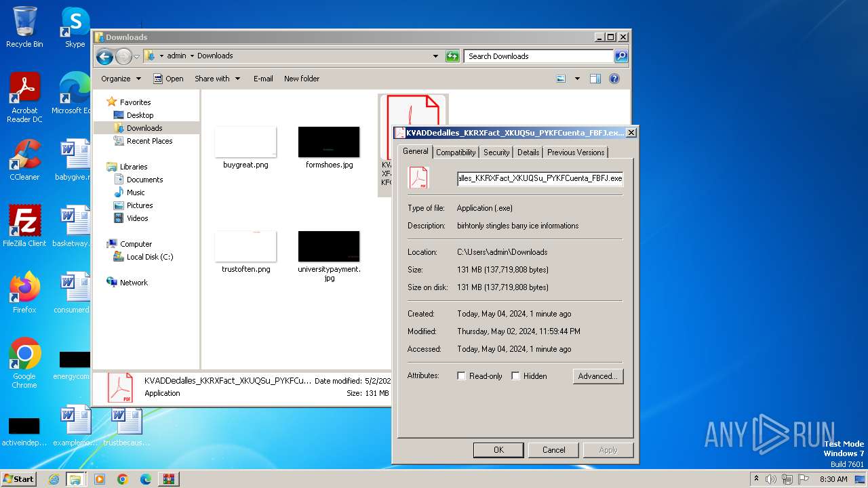This screenshot has width=868, height=488.
Task: Open the examplemo Word document icon
Action: (75, 426)
